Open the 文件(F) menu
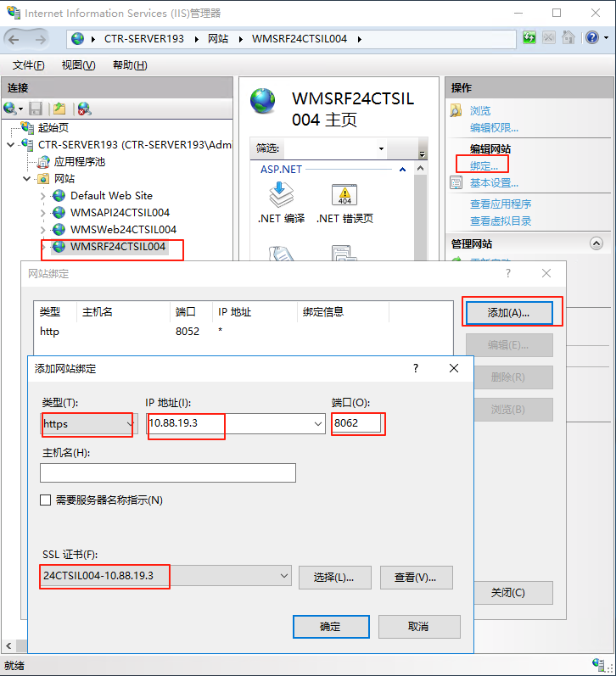The width and height of the screenshot is (616, 676). (29, 65)
